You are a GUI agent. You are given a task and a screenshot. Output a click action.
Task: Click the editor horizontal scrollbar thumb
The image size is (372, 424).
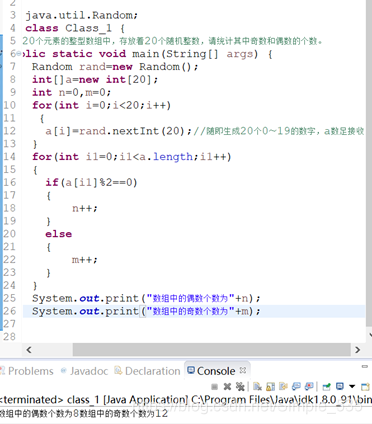pos(212,350)
